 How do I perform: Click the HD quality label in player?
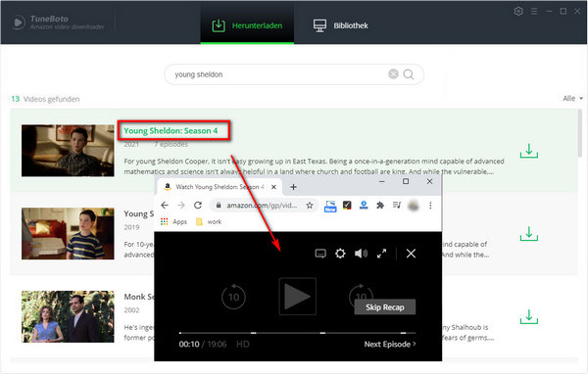[243, 344]
